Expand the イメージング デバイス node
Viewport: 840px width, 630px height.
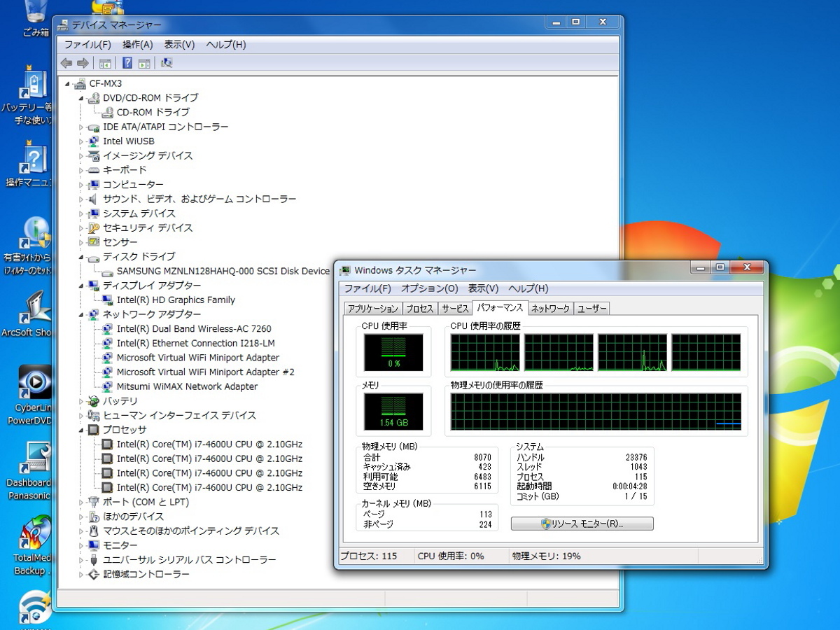(81, 156)
